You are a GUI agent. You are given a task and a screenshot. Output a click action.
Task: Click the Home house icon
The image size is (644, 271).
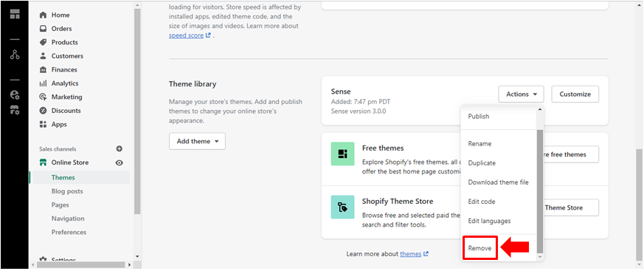click(43, 15)
